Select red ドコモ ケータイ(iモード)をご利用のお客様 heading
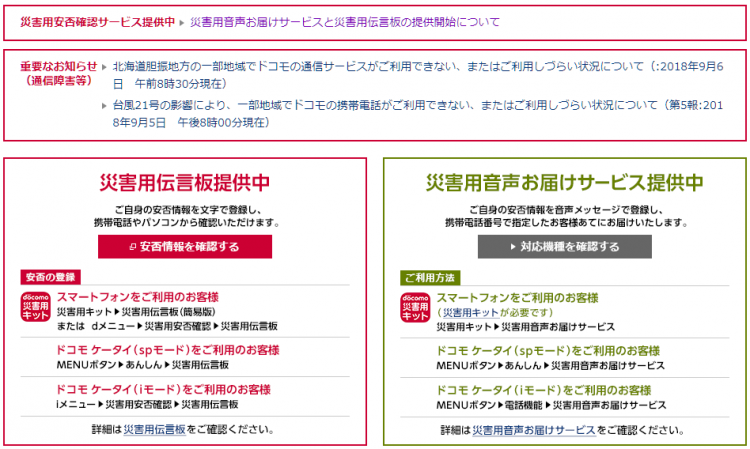 164,390
